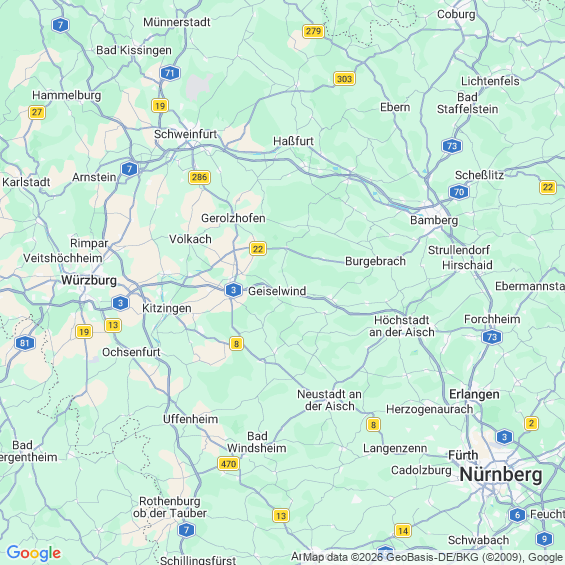Select the Nürnberg city label
The image size is (565, 565).
pos(501,474)
